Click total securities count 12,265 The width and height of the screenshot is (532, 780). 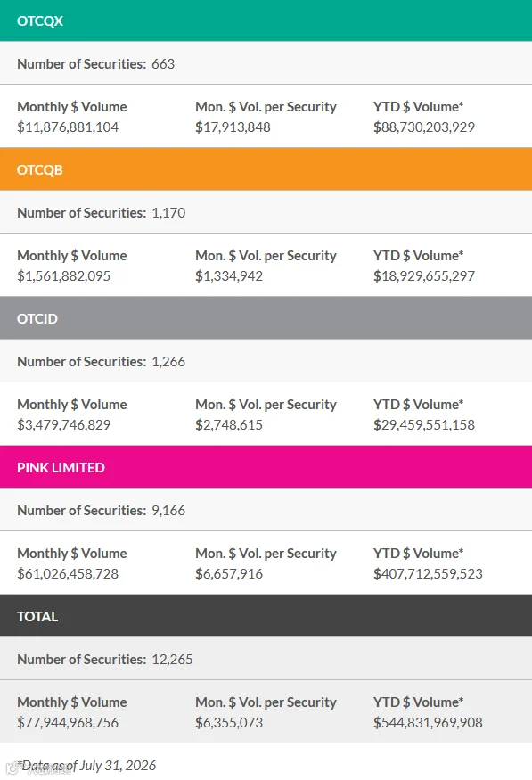point(172,659)
